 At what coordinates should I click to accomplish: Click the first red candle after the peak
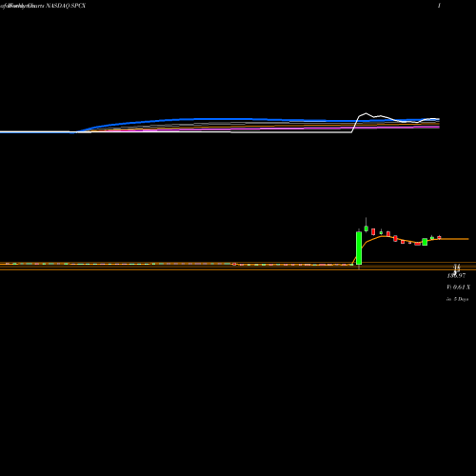click(373, 231)
